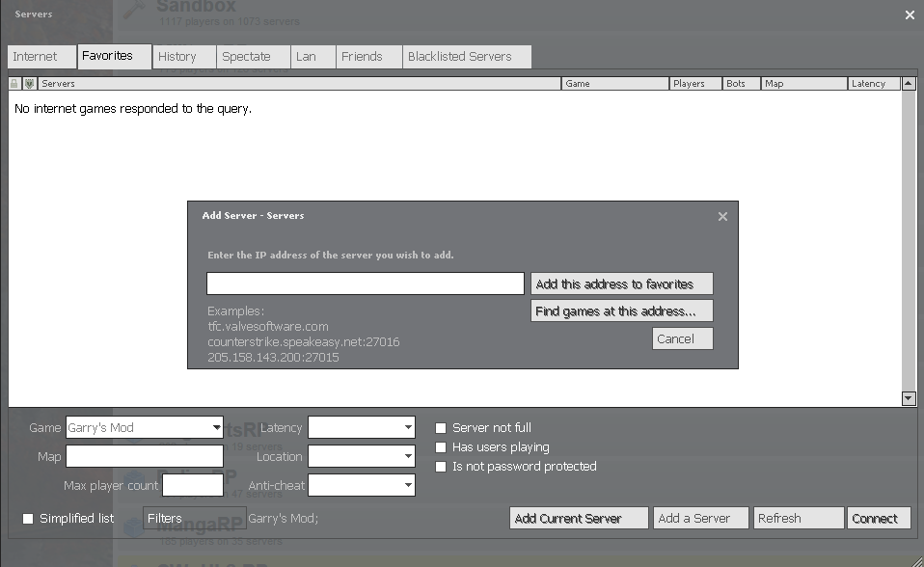Click Find games at this address button
This screenshot has width=924, height=567.
(622, 310)
